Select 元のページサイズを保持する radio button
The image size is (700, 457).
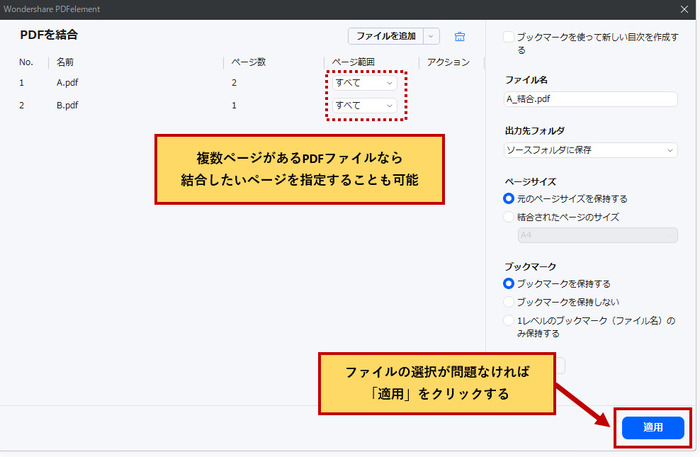510,199
